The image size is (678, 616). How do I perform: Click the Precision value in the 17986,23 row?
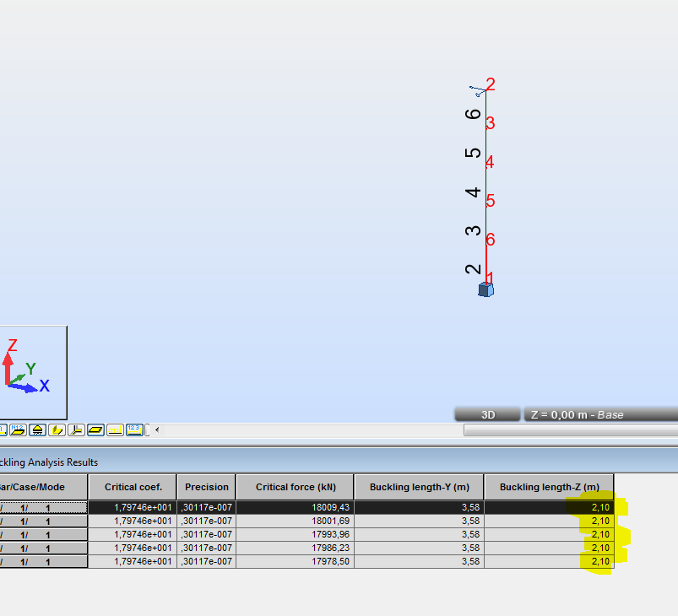pos(207,548)
